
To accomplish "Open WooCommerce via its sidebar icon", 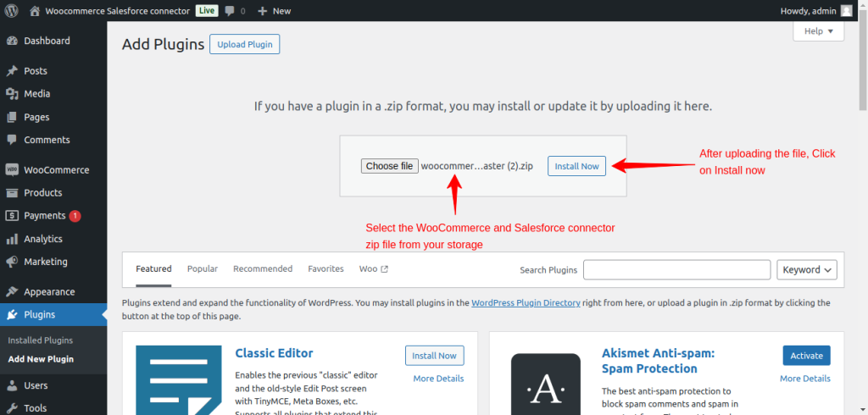I will 12,170.
